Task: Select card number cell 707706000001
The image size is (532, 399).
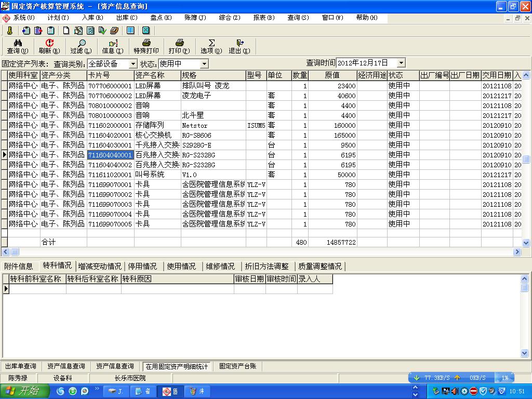Action: coord(111,86)
